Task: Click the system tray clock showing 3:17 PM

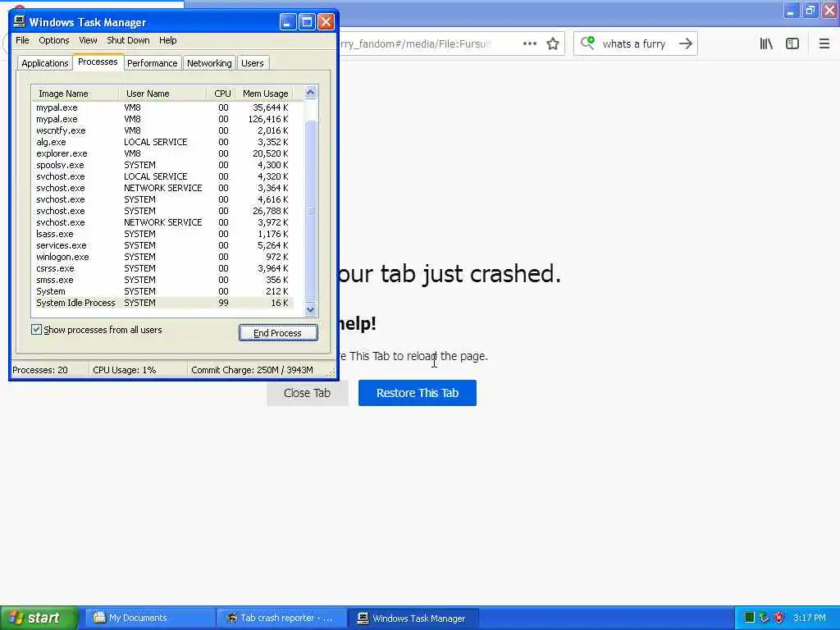Action: [810, 618]
